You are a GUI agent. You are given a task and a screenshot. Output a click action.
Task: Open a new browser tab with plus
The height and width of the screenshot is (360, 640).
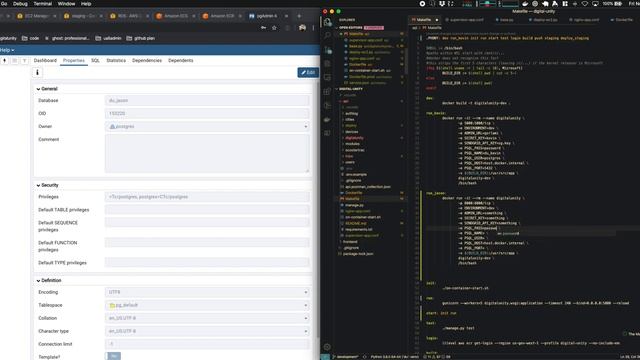pyautogui.click(x=299, y=16)
